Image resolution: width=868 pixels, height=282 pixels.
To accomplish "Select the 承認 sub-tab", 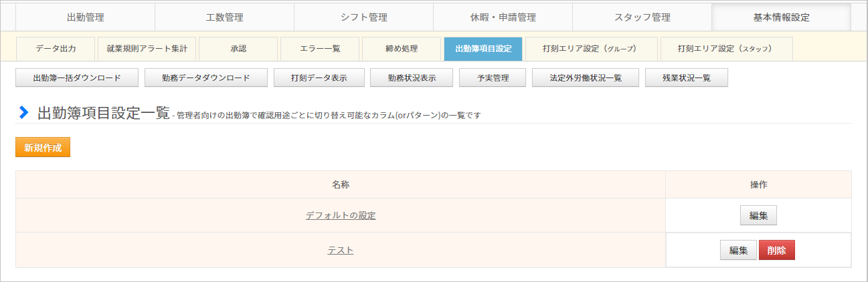I will [238, 49].
